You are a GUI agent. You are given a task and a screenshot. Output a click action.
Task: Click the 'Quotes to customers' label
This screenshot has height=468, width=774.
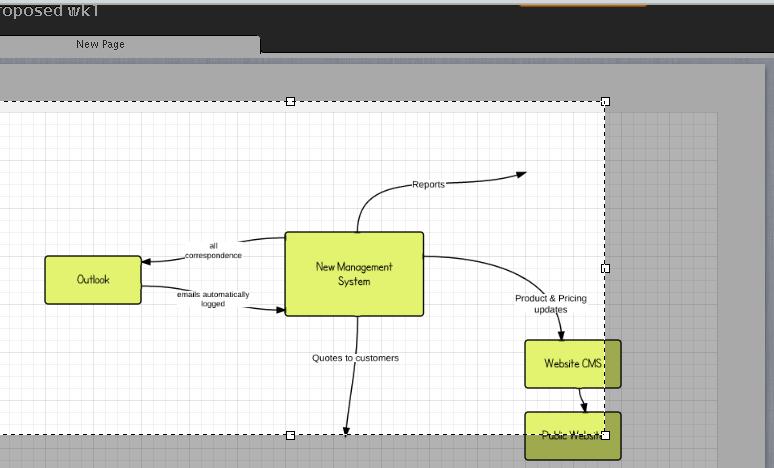355,357
